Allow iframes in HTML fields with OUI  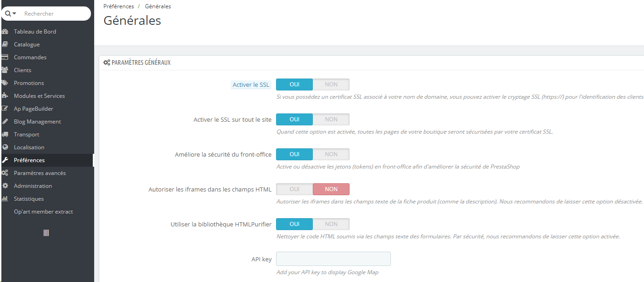click(x=294, y=189)
